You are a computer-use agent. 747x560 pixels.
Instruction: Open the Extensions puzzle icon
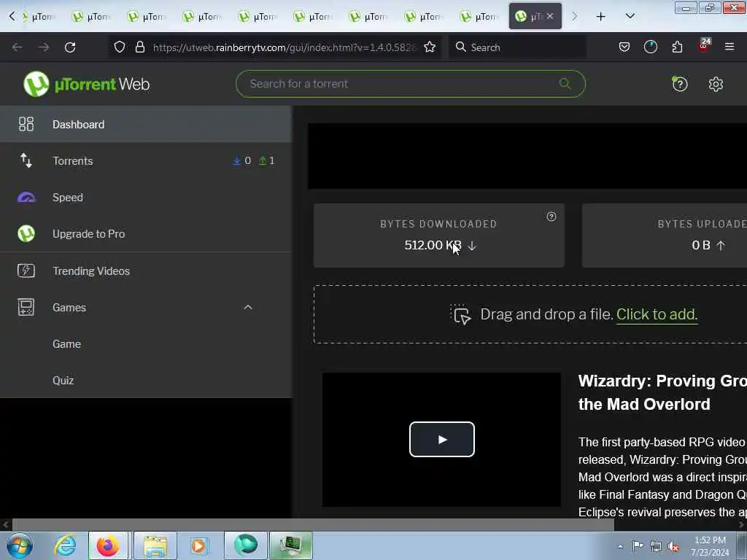tap(677, 47)
